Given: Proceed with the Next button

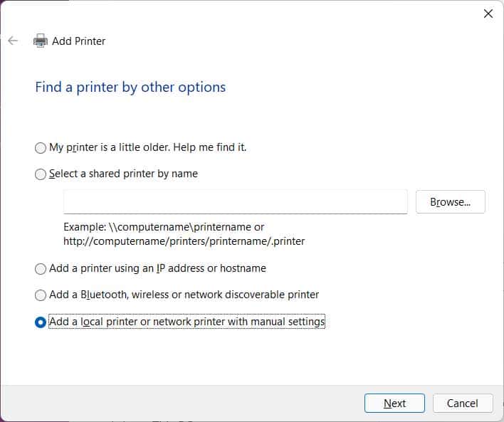Looking at the screenshot, I should pyautogui.click(x=394, y=403).
